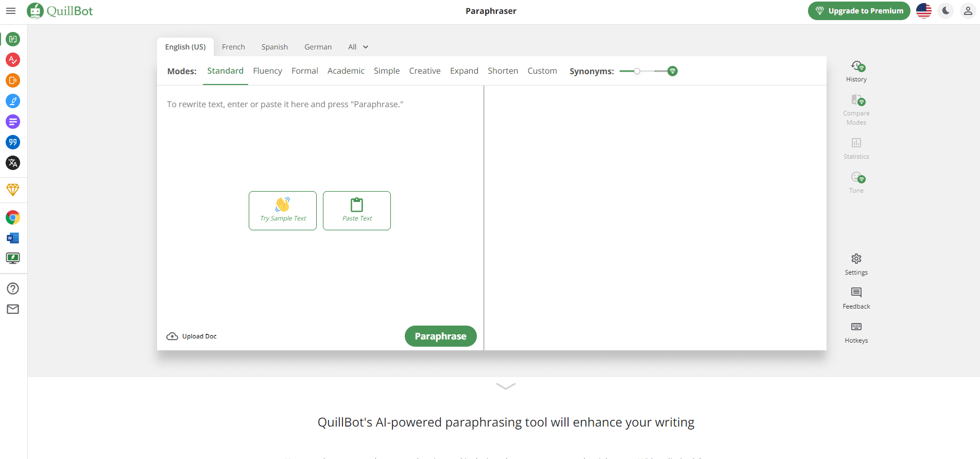980x459 pixels.
Task: Open the Statistics panel
Action: coord(856,148)
